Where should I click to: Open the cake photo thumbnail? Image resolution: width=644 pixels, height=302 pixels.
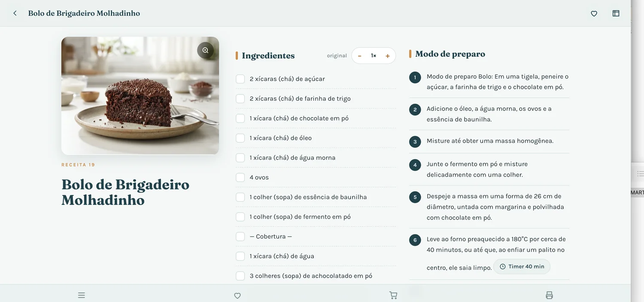[140, 96]
